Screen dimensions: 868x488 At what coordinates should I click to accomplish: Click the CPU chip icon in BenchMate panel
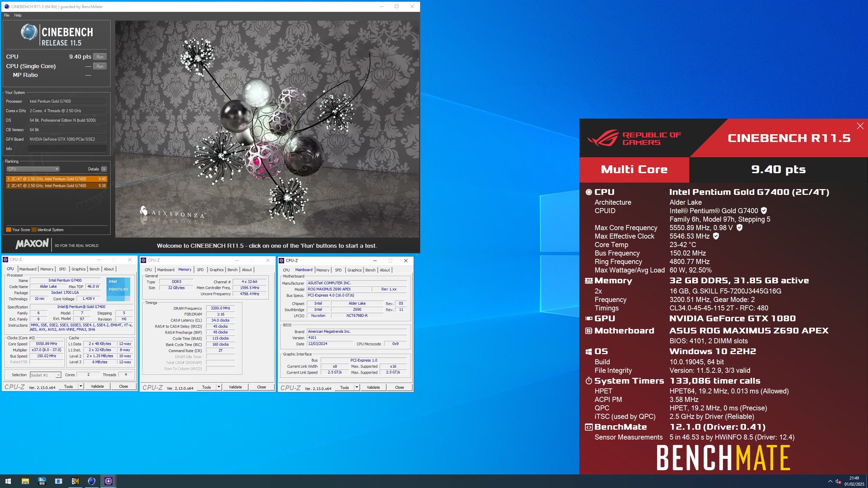coord(589,192)
